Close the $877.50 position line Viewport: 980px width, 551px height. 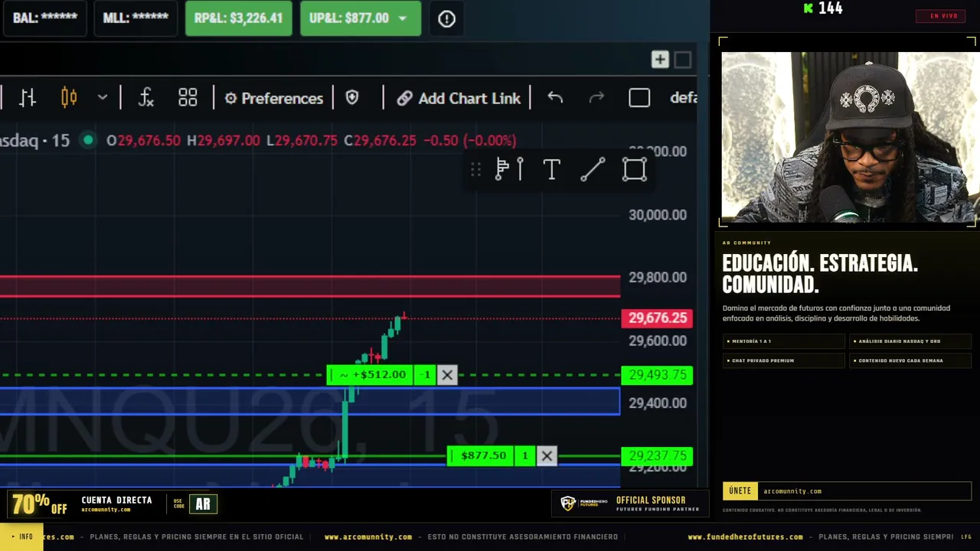547,456
